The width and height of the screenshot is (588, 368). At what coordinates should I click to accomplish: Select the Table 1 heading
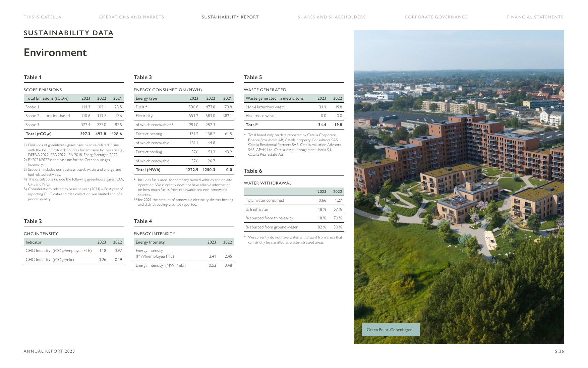point(33,77)
